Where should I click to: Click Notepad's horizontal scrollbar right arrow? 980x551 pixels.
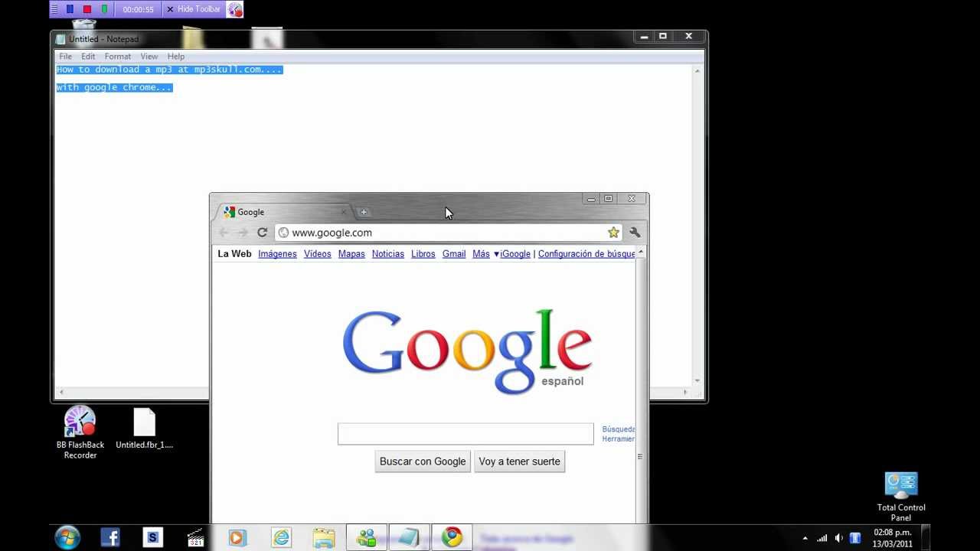pos(685,393)
